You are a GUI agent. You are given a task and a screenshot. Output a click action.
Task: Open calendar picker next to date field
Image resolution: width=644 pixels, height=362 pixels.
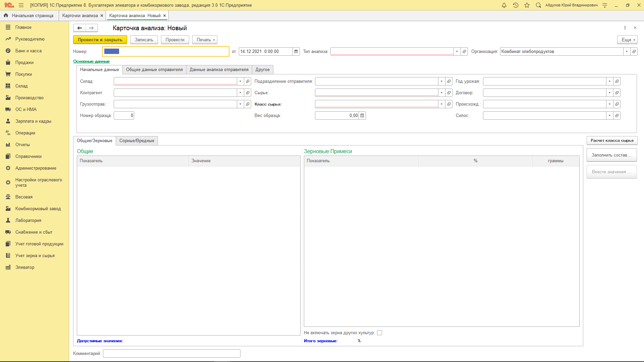pyautogui.click(x=296, y=52)
